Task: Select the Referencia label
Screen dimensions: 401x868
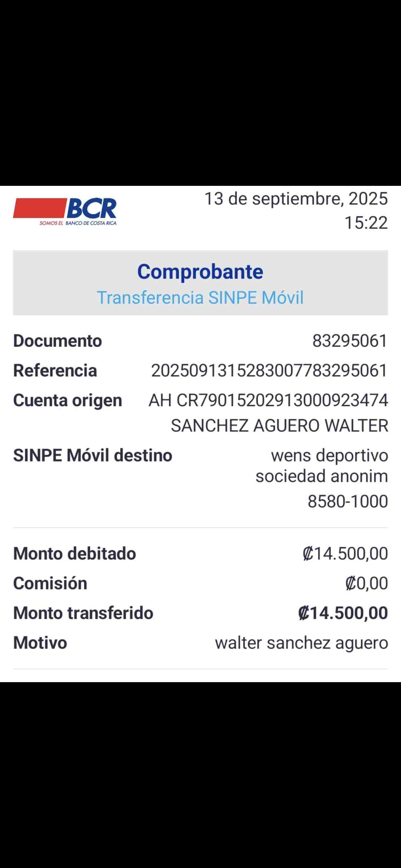Action: tap(55, 371)
